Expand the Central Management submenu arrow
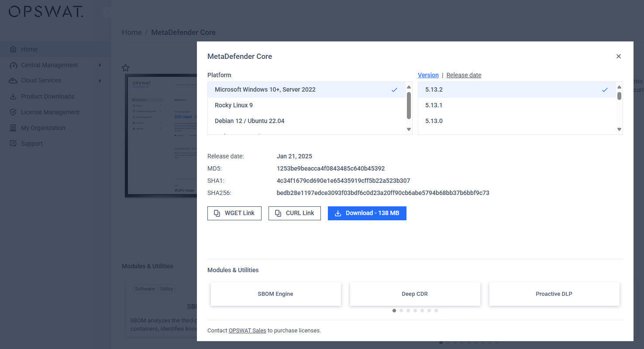644x349 pixels. pos(100,65)
